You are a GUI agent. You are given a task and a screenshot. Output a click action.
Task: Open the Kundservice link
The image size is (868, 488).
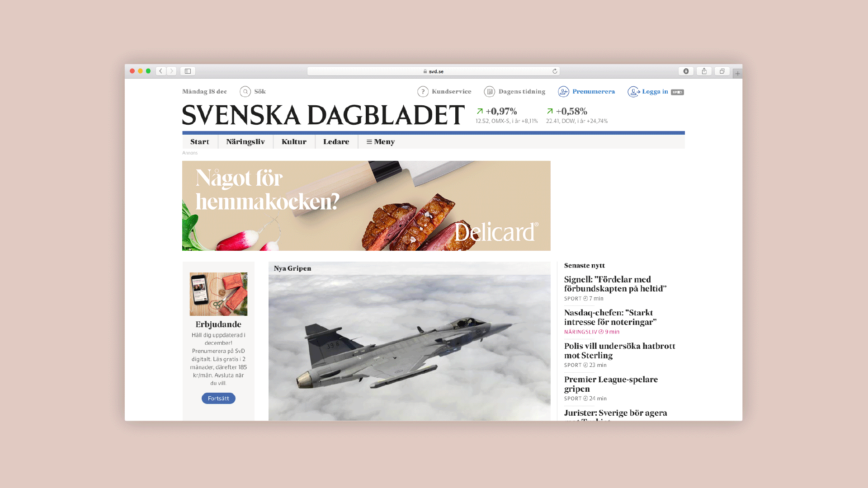[x=451, y=92]
